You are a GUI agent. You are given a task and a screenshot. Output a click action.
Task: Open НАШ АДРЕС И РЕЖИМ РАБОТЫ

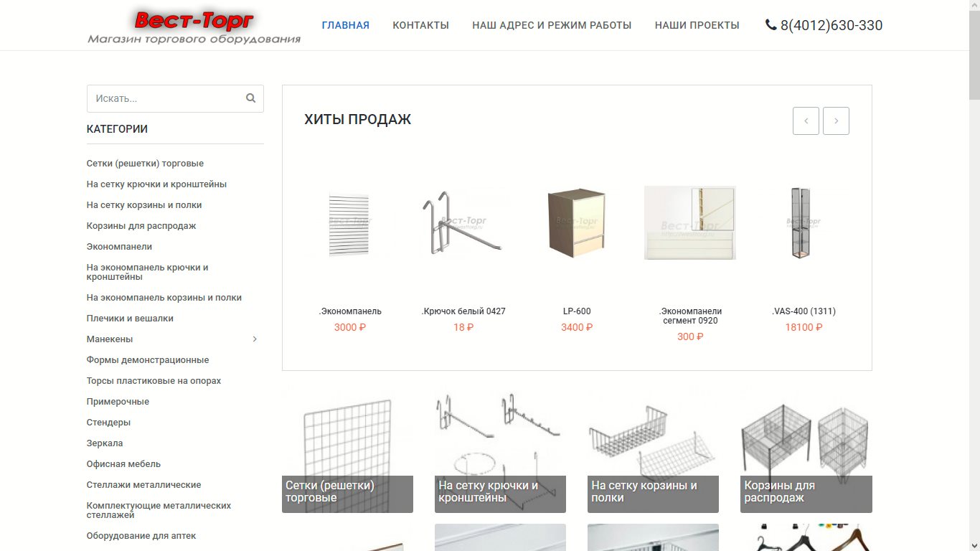pos(552,25)
